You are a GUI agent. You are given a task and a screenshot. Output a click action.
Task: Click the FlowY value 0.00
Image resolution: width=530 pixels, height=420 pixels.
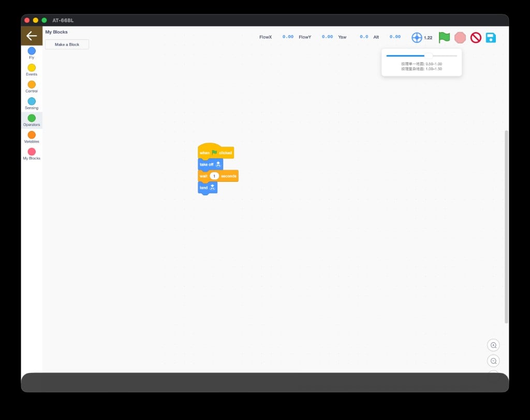click(327, 37)
